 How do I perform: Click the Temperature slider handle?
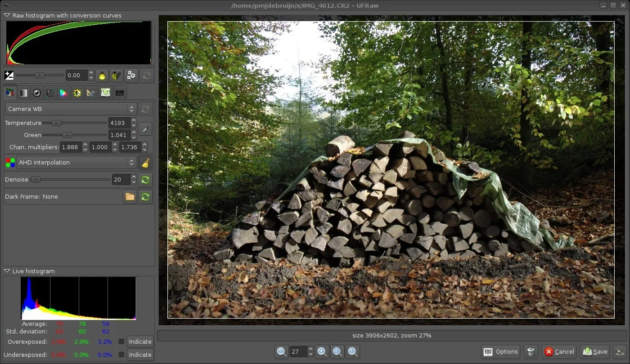pos(56,123)
